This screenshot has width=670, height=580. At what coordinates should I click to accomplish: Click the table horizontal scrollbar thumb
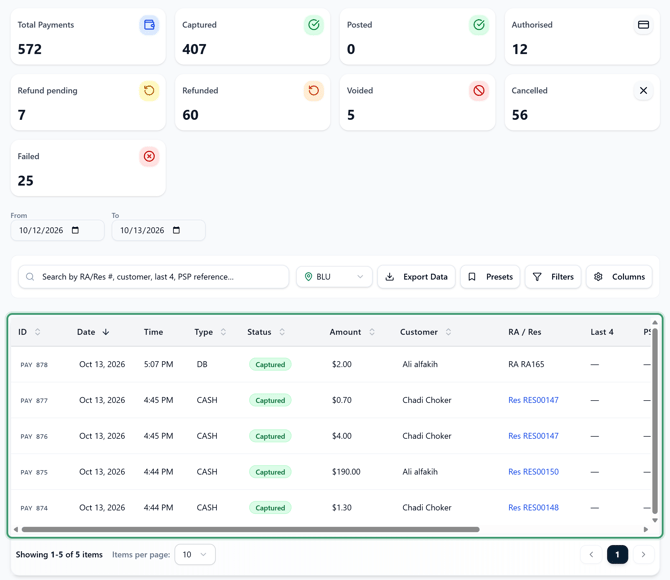point(250,530)
